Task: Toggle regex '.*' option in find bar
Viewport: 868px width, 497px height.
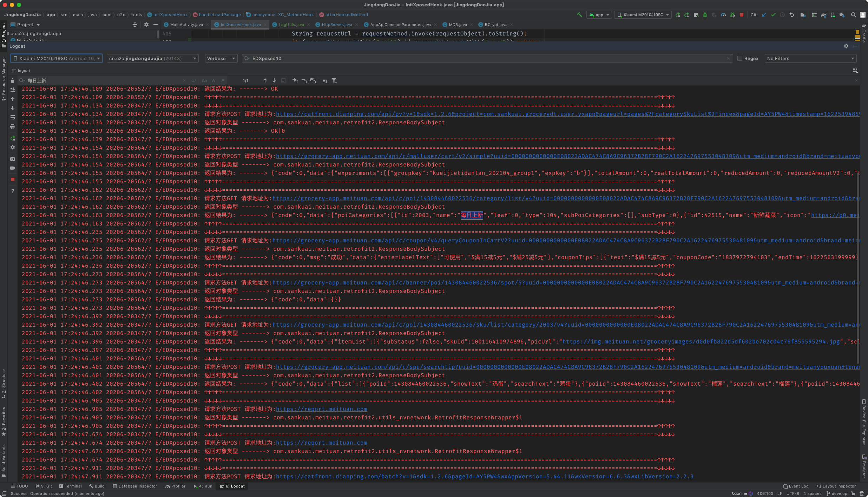Action: point(223,80)
